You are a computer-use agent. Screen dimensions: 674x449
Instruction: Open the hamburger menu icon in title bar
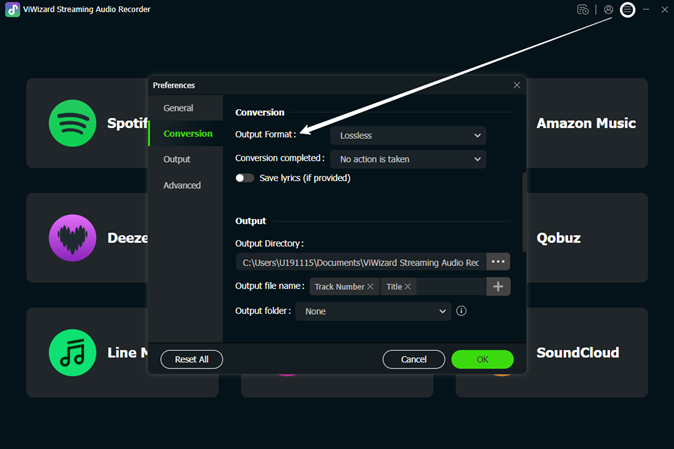(x=627, y=10)
